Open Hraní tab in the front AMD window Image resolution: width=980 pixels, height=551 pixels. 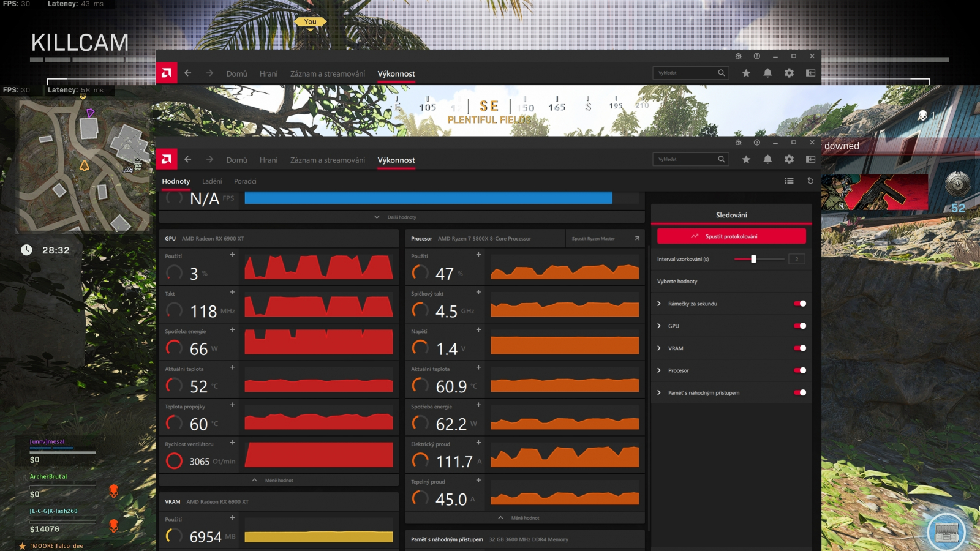268,160
